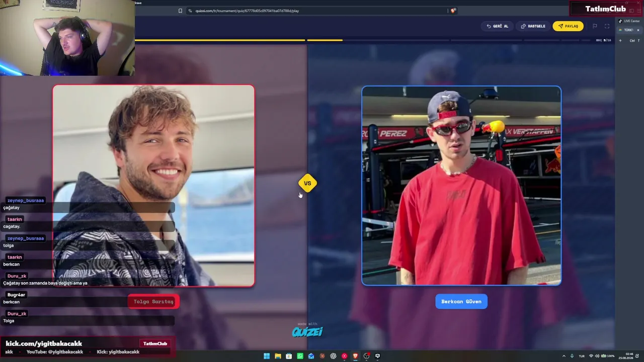Toggle fullscreen mode icon in quiz header
This screenshot has width=644, height=362.
[x=607, y=26]
